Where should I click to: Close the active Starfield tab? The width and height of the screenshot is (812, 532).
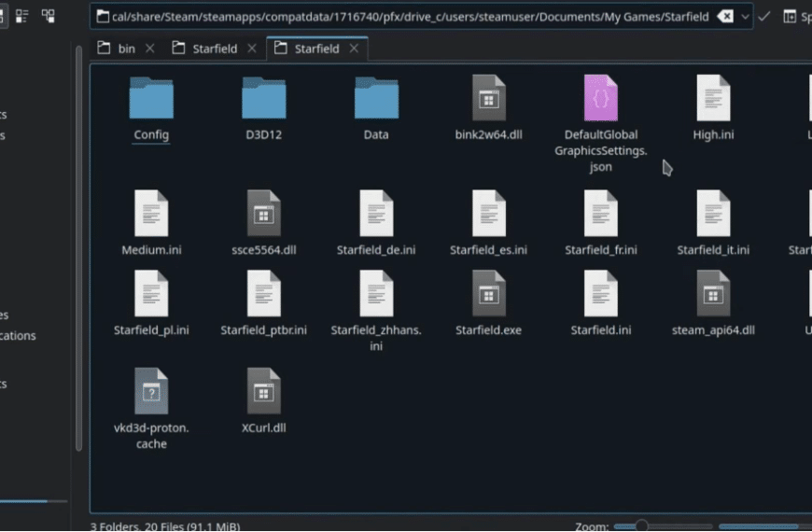(x=354, y=49)
